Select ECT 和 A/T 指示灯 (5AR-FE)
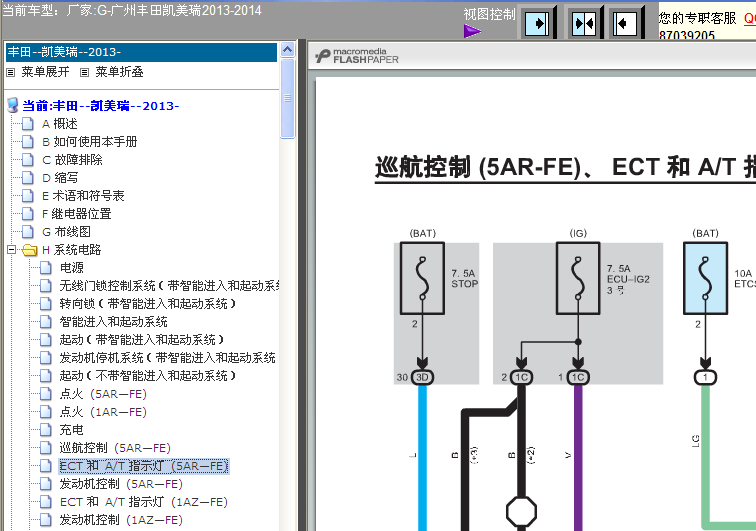Viewport: 756px width, 531px height. click(144, 466)
